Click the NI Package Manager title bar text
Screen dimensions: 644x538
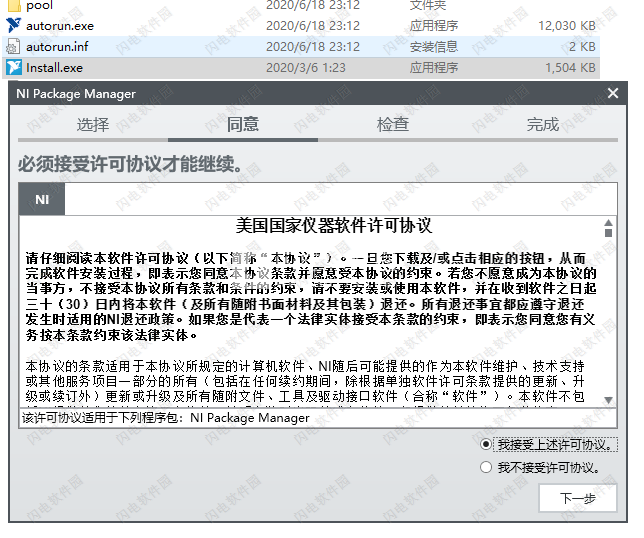pos(76,94)
